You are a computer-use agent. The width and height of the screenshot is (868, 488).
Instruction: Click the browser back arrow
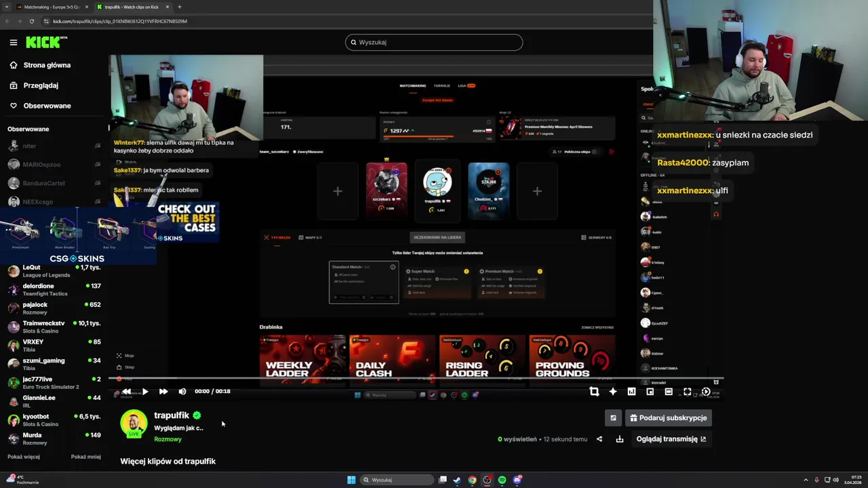[7, 21]
